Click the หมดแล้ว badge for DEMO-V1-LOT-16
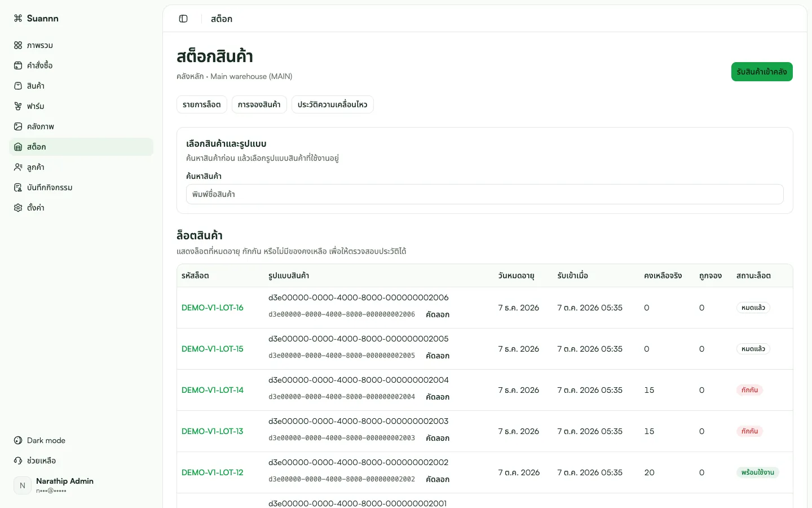812x508 pixels. click(x=753, y=308)
